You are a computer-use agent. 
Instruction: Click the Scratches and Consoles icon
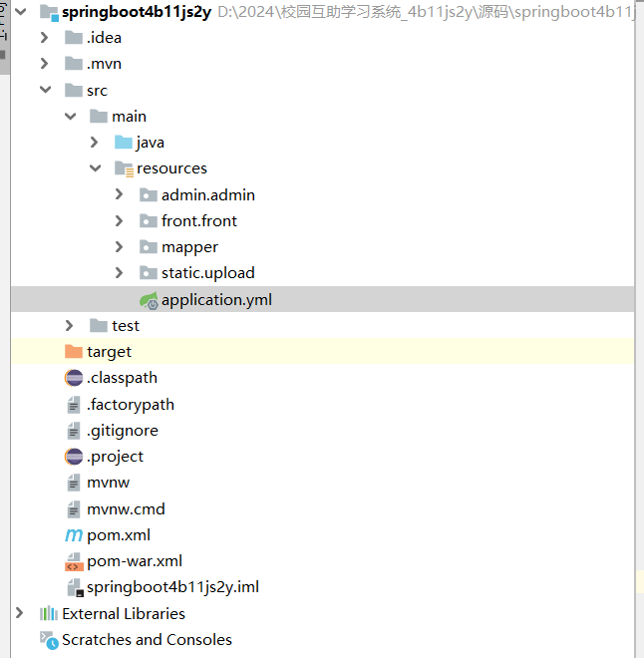click(48, 640)
